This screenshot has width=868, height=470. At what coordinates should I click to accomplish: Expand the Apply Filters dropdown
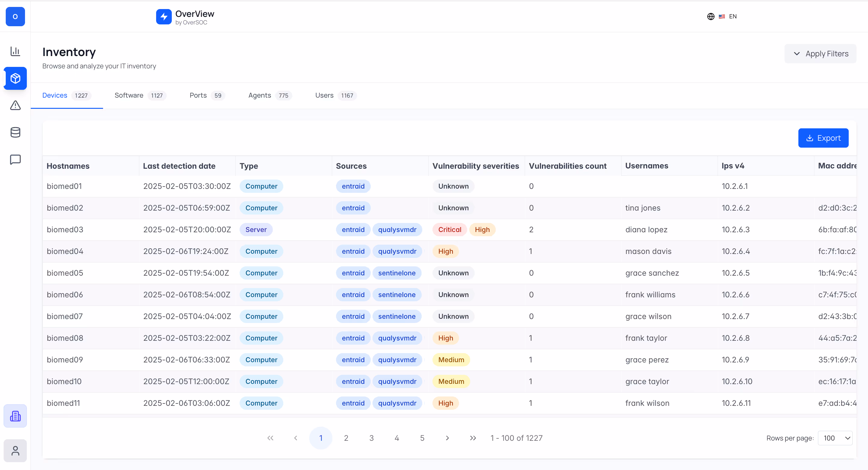click(x=820, y=54)
